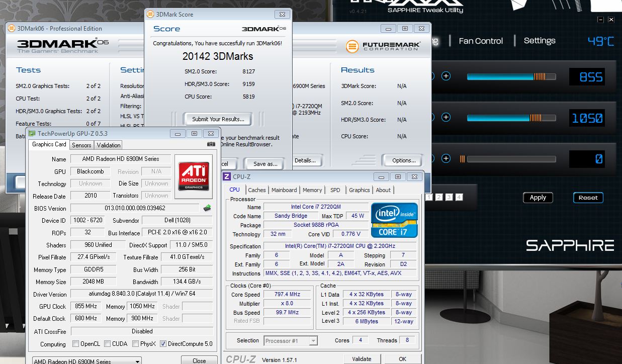622x364 pixels.
Task: Open the CPU-Z Processor #1 selection dropdown
Action: 291,340
